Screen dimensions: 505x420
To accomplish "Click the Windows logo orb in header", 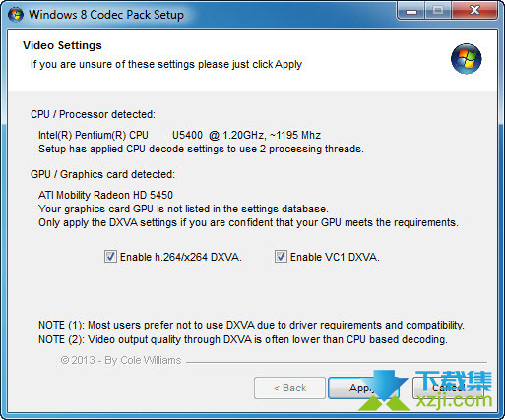I will coord(466,59).
